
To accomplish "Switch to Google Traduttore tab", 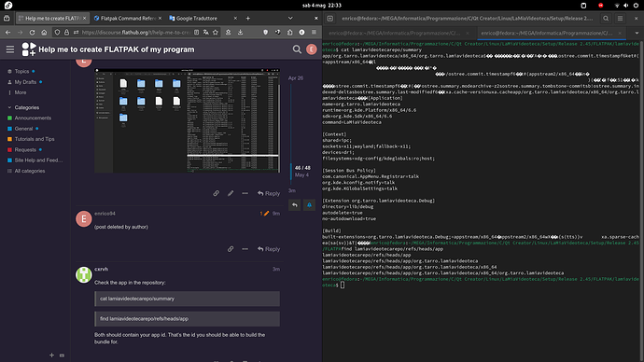I will [203, 19].
